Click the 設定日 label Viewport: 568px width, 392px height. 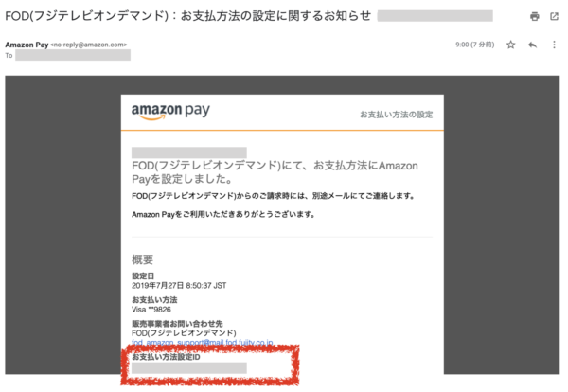click(x=143, y=276)
